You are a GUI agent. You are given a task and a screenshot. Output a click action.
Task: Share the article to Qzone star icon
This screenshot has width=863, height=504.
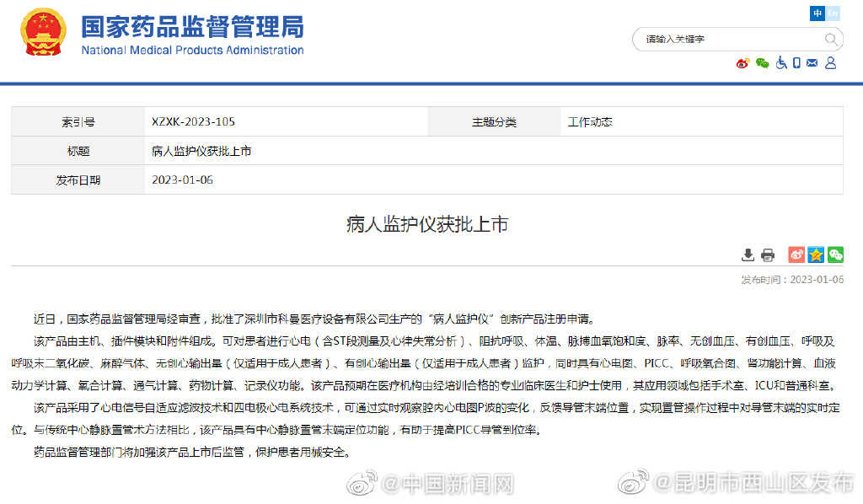coord(815,254)
